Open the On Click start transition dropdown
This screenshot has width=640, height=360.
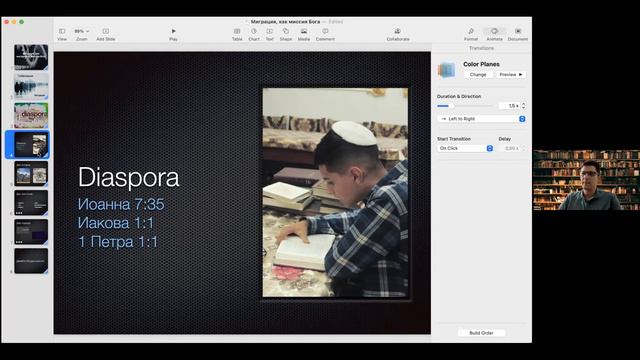(465, 148)
